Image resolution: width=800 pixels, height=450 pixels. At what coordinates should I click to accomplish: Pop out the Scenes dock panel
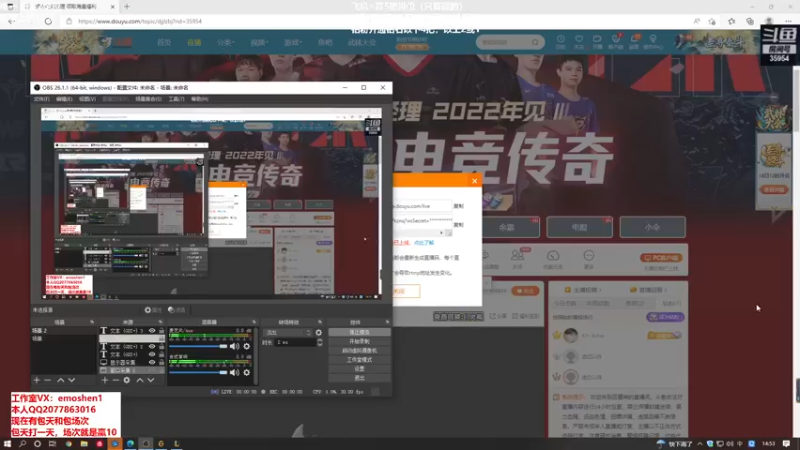click(92, 322)
